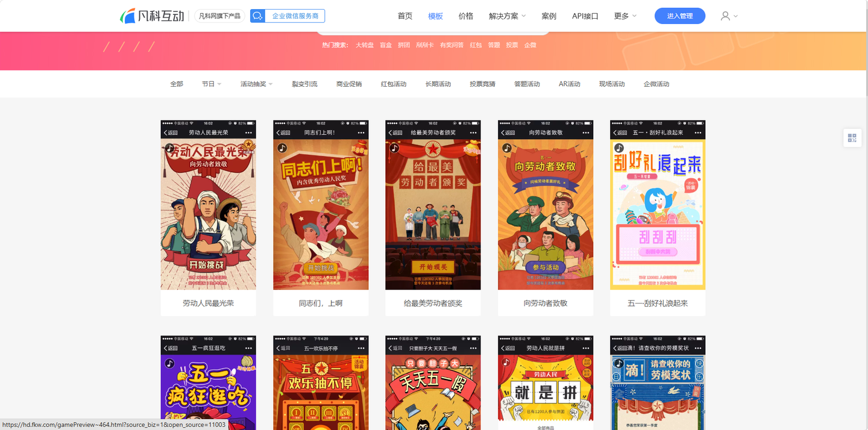This screenshot has width=868, height=430.
Task: Expand the arrow beside the user avatar
Action: point(735,16)
